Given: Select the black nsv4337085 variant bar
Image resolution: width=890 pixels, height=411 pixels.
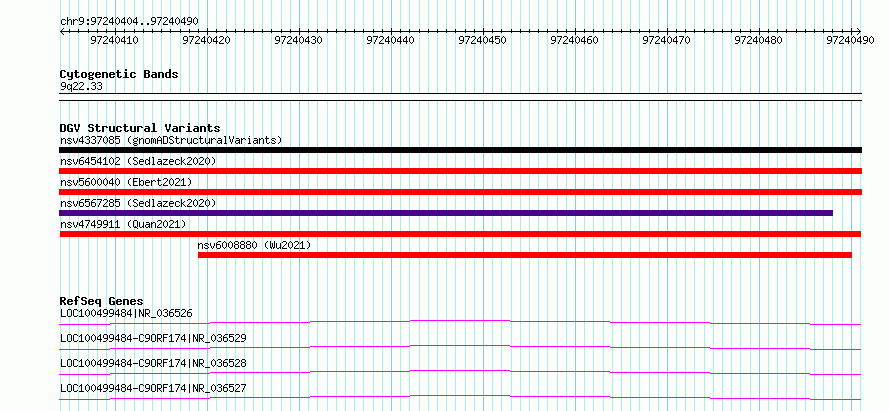Looking at the screenshot, I should pos(460,150).
